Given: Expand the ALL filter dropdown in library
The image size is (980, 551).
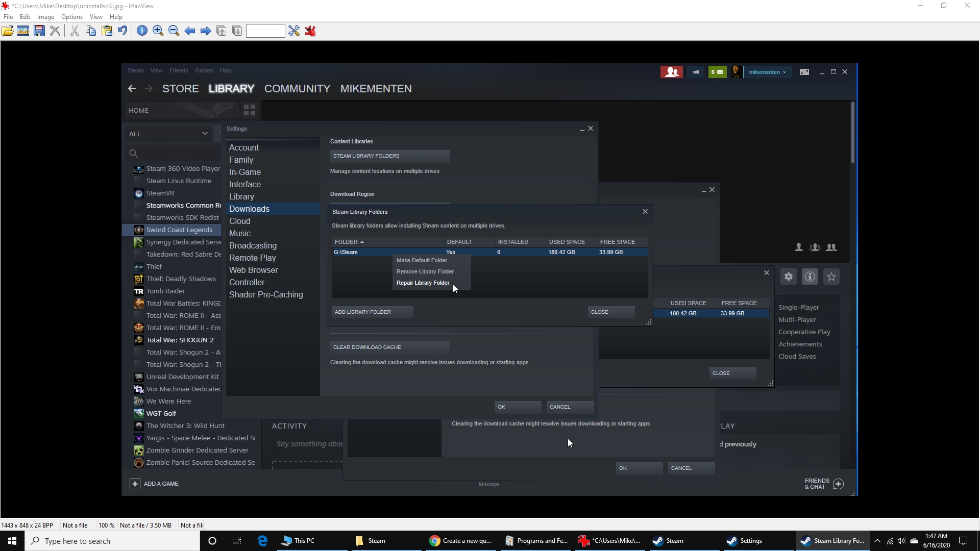Looking at the screenshot, I should (x=168, y=134).
